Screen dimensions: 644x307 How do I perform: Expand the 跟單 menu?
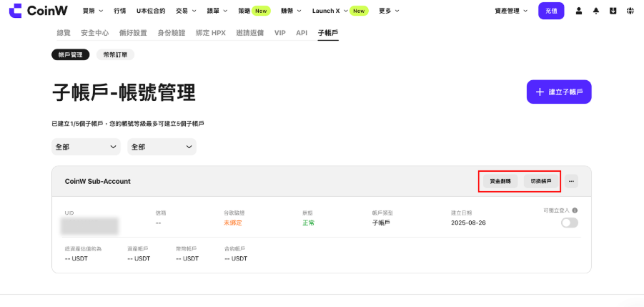point(217,11)
